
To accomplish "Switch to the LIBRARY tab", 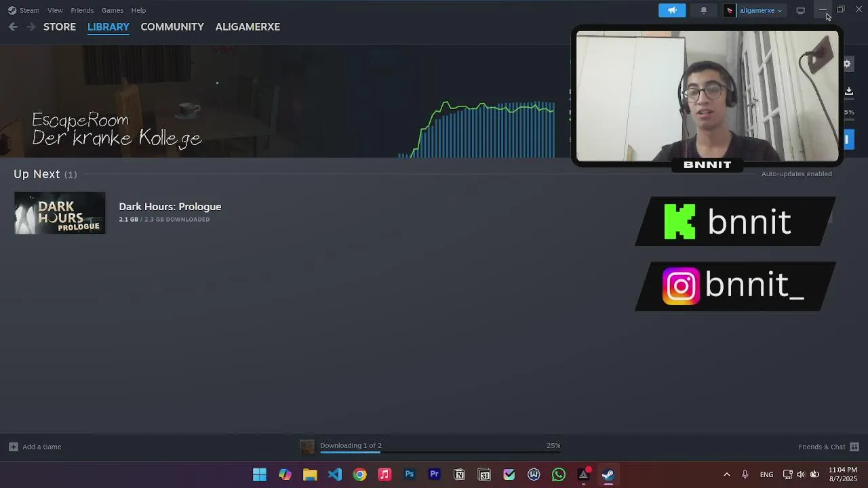I will pos(108,26).
